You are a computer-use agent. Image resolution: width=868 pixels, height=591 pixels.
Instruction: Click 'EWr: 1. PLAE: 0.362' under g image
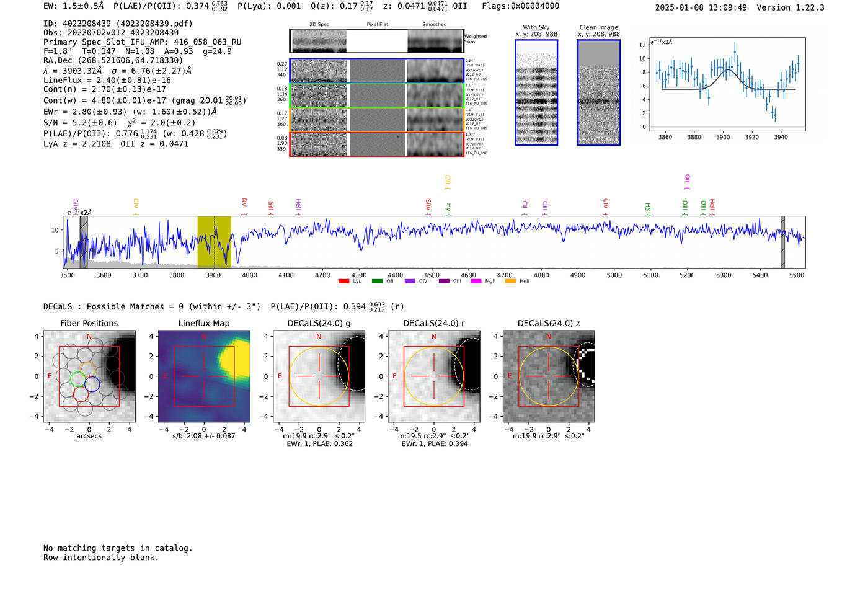pos(319,443)
